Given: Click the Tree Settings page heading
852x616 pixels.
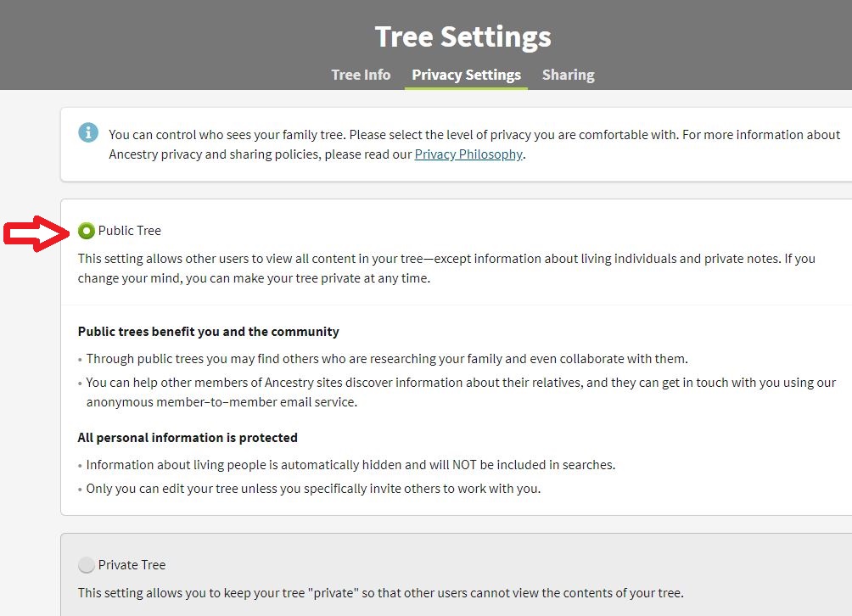Looking at the screenshot, I should tap(463, 37).
